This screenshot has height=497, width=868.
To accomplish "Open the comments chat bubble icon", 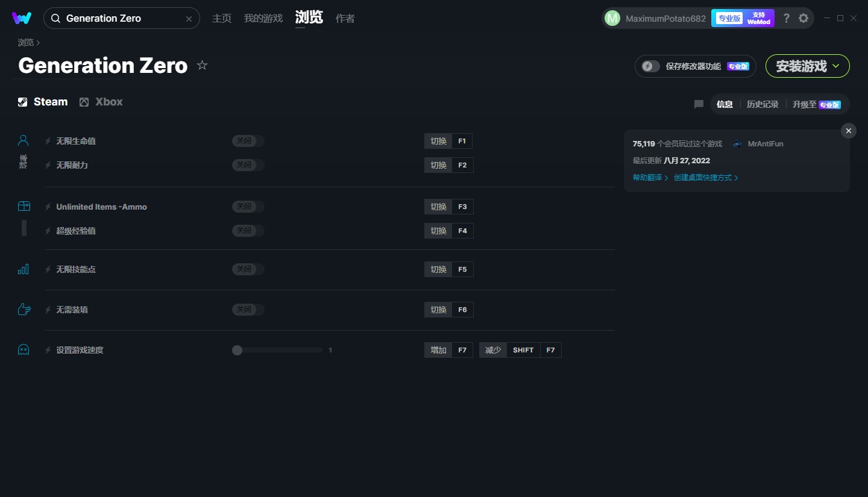I will 699,104.
